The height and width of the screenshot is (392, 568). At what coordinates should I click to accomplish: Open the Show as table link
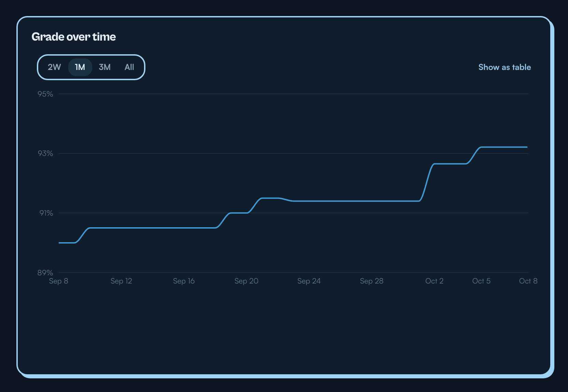click(505, 67)
